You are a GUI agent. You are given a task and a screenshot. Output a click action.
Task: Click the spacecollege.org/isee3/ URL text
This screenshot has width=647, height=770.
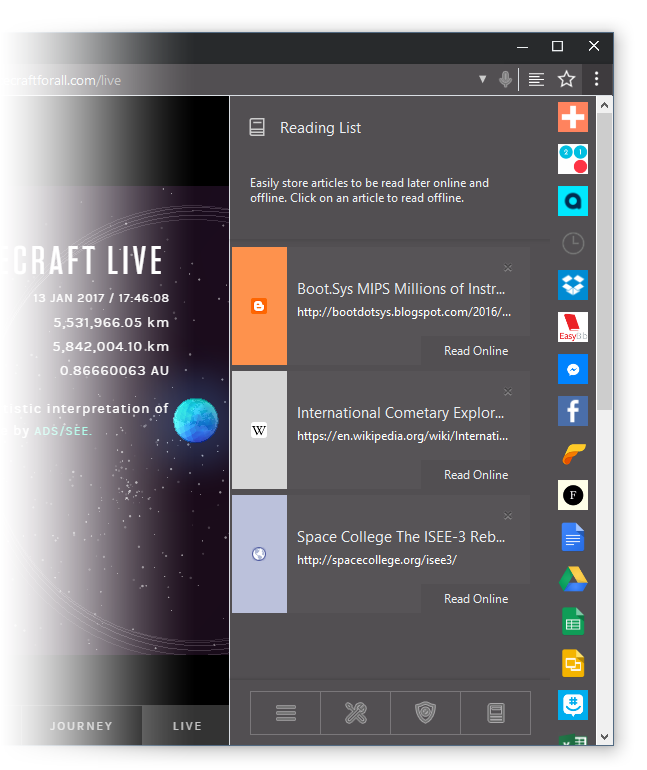click(x=377, y=560)
